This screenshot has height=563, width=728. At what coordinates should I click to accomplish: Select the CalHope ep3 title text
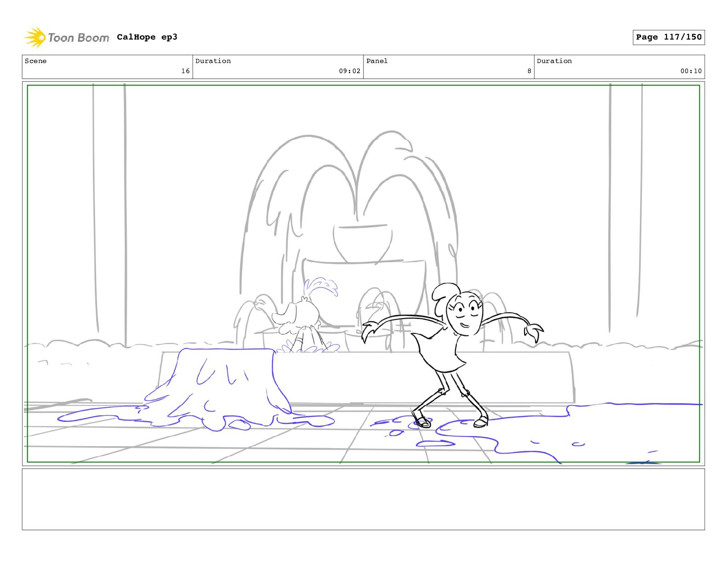point(147,37)
